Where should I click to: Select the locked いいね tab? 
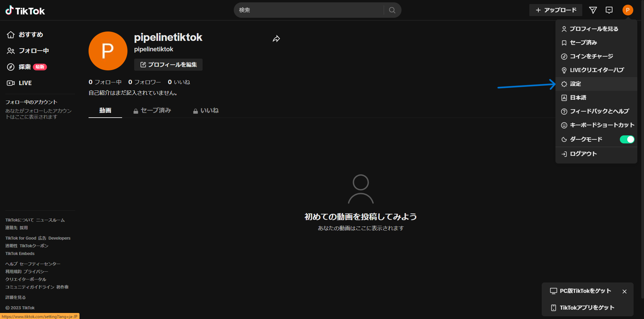[x=206, y=111]
